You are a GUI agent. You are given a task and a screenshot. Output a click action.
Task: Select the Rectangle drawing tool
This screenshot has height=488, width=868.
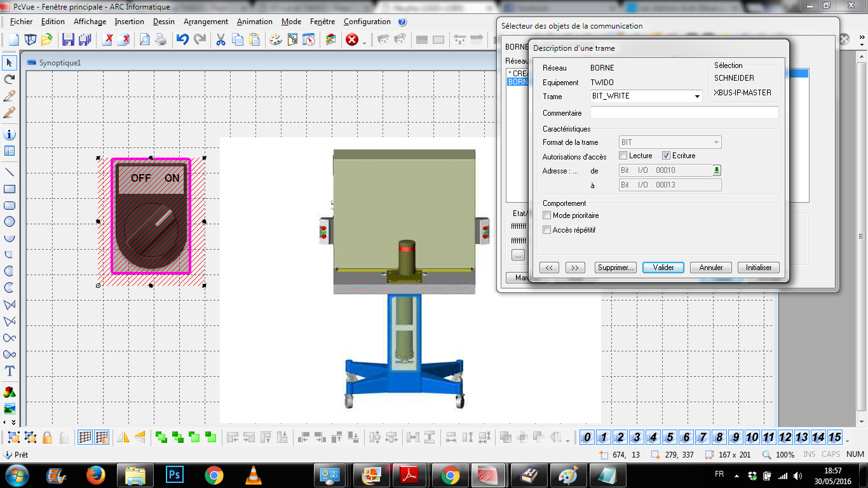click(10, 189)
